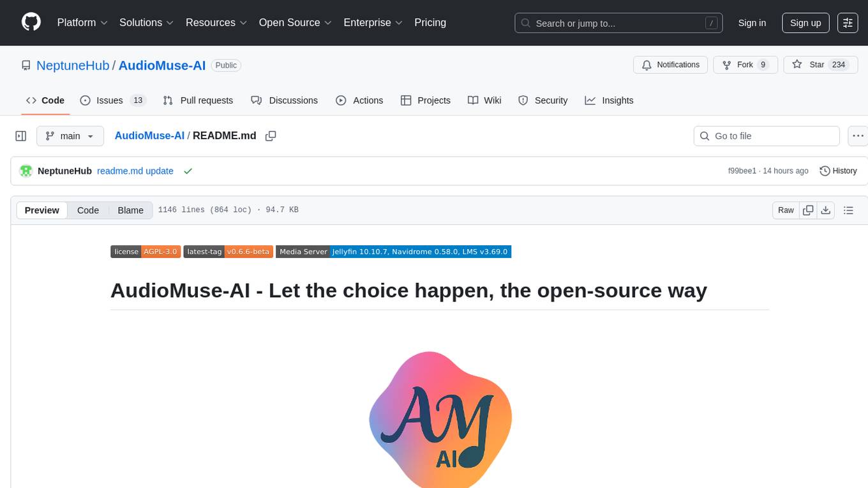The width and height of the screenshot is (868, 488).
Task: Show commit status checks checkmark
Action: (188, 171)
